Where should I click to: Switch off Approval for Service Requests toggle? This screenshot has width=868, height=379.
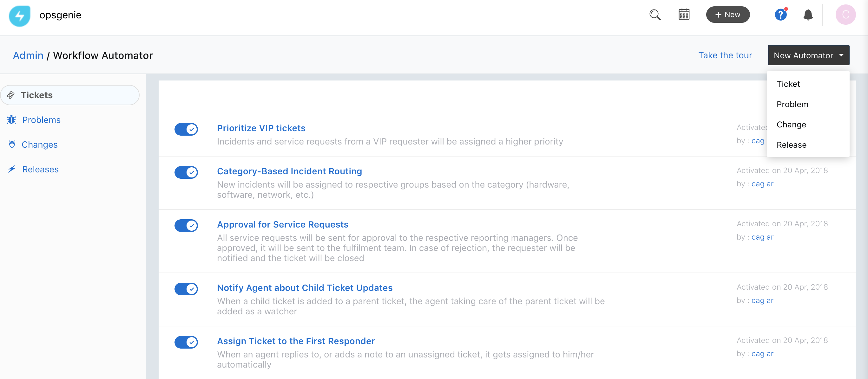pos(186,226)
